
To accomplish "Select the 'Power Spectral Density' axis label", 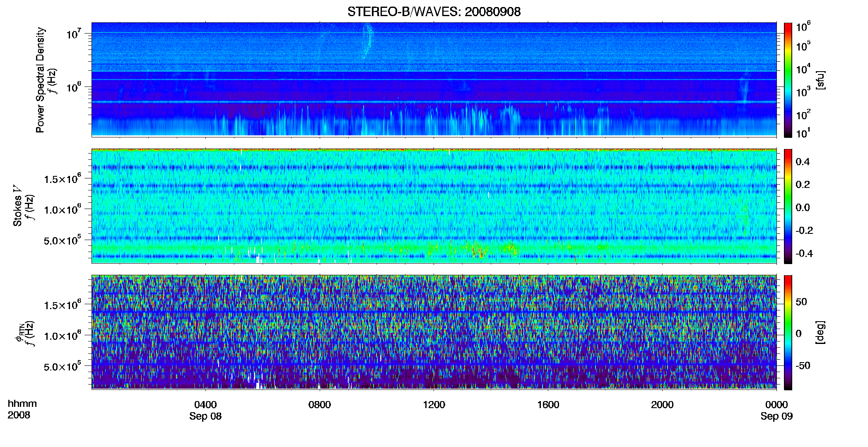I will click(x=40, y=80).
